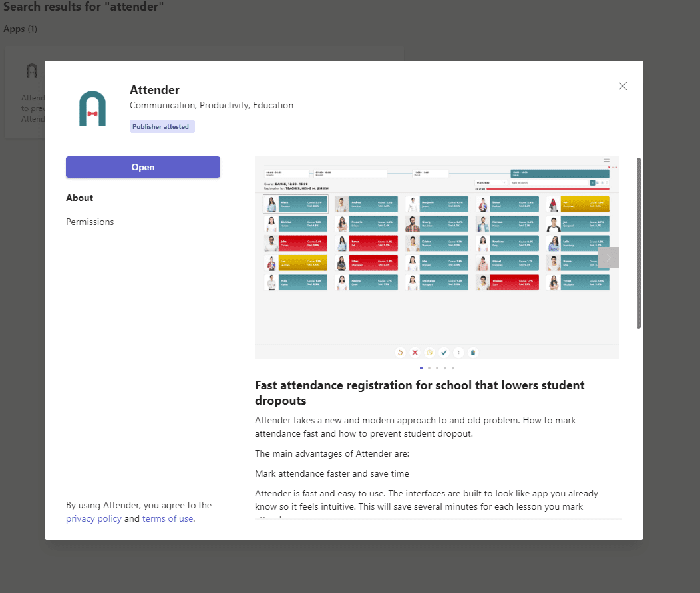Select the undo attendance icon in the preview toolbar
The image size is (700, 593).
tap(400, 352)
